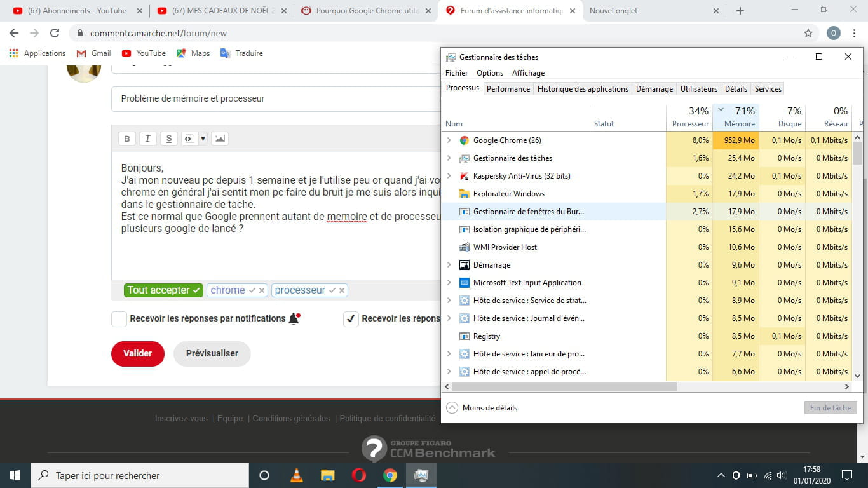Open code insert dropdown arrow in editor
868x488 pixels.
click(203, 139)
